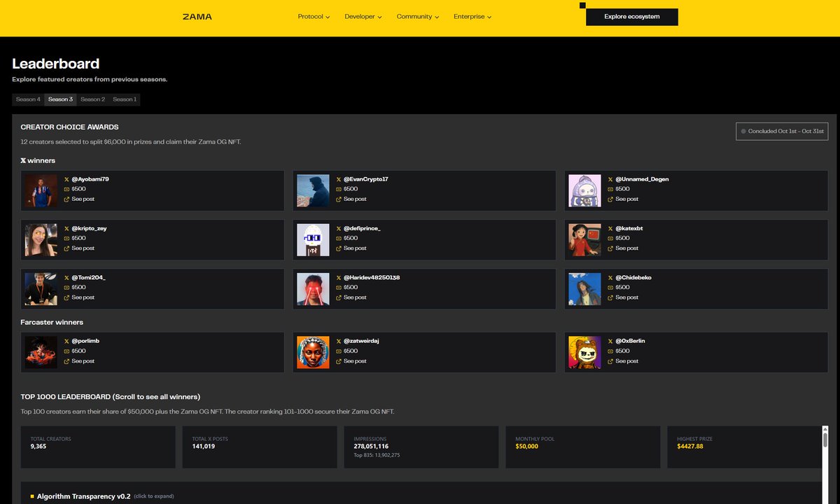Click @Unnamed_Degen avatar thumbnail
The height and width of the screenshot is (504, 840).
pos(584,190)
